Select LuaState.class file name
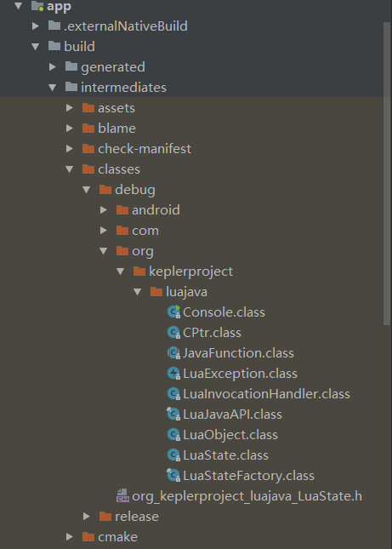The width and height of the screenshot is (392, 549). [226, 455]
